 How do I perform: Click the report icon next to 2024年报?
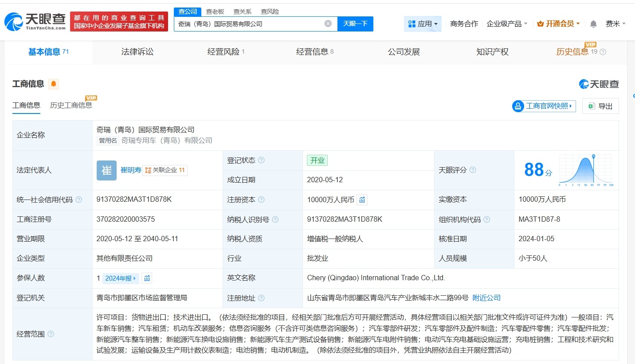[x=146, y=278]
